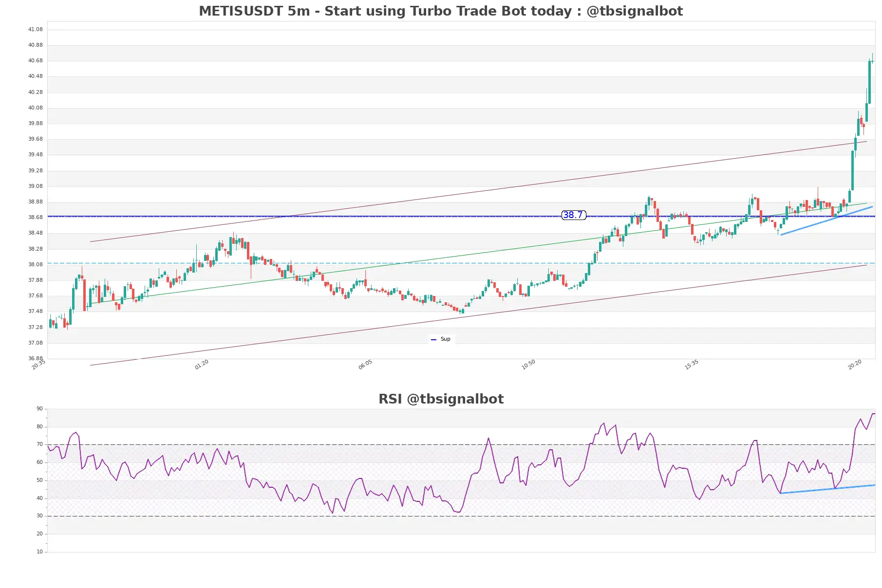Click the RSI 90 axis label
882x588 pixels.
[x=39, y=409]
